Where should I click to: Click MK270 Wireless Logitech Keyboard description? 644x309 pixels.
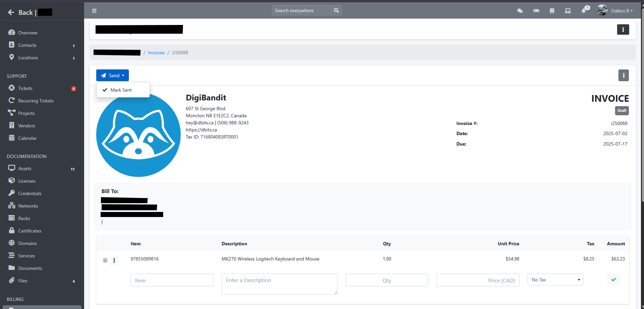tap(271, 259)
